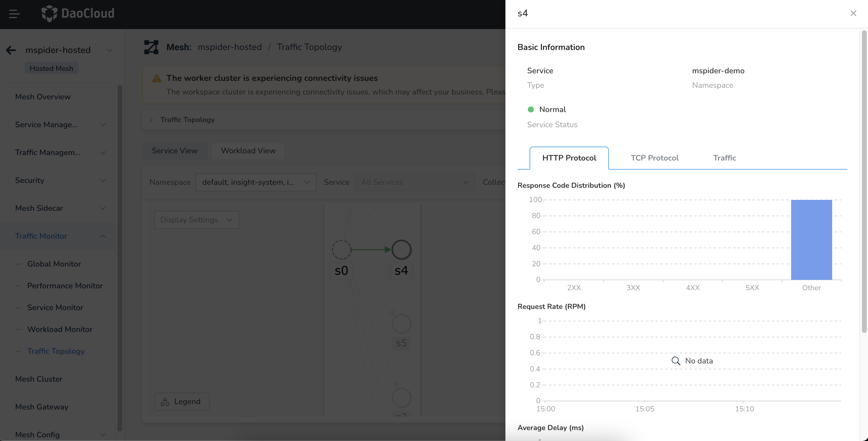Open the Display Settings dropdown

196,220
